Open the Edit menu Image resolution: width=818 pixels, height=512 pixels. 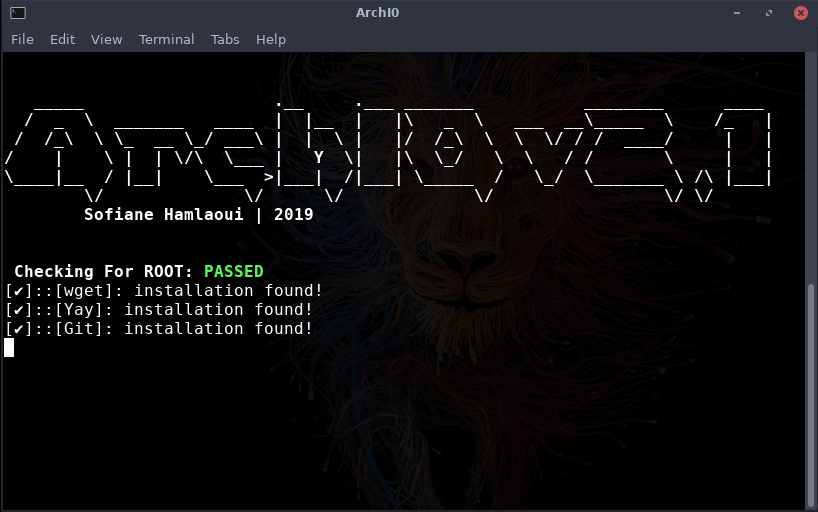(x=62, y=40)
